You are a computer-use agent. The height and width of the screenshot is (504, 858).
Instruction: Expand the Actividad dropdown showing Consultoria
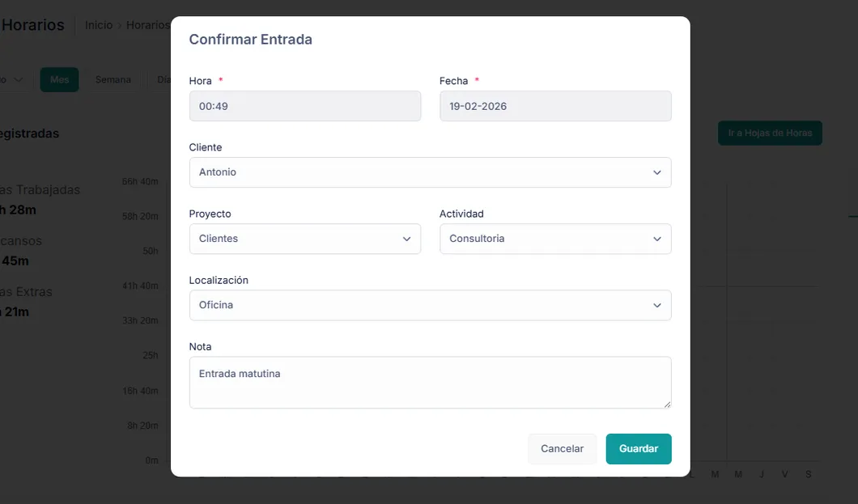click(554, 239)
